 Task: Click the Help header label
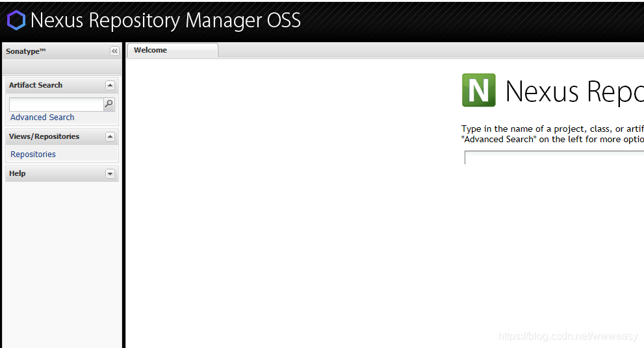coord(18,173)
